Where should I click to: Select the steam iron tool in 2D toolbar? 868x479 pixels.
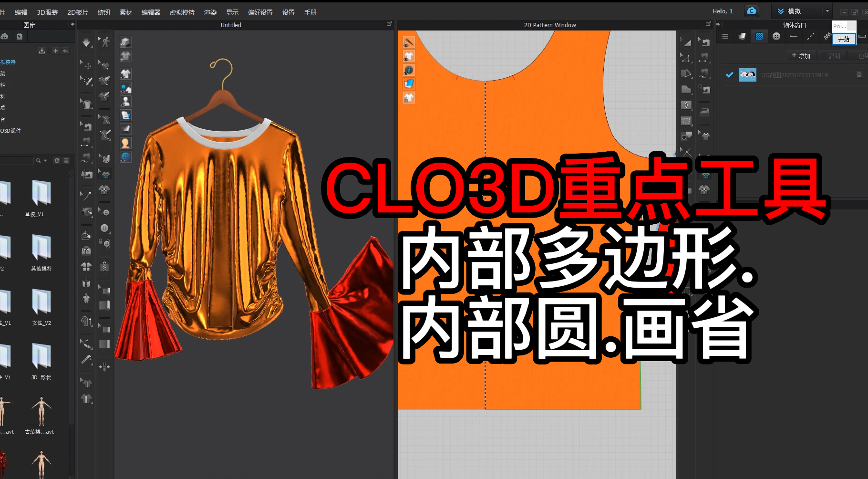704,112
